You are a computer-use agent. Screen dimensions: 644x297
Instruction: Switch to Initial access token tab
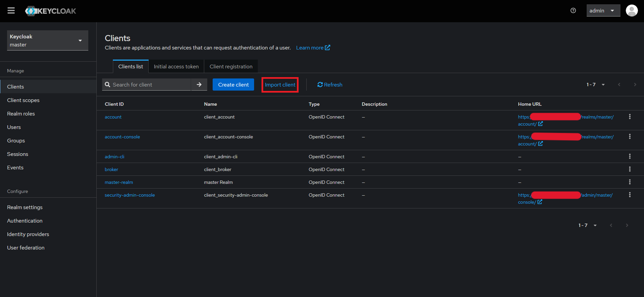coord(176,66)
